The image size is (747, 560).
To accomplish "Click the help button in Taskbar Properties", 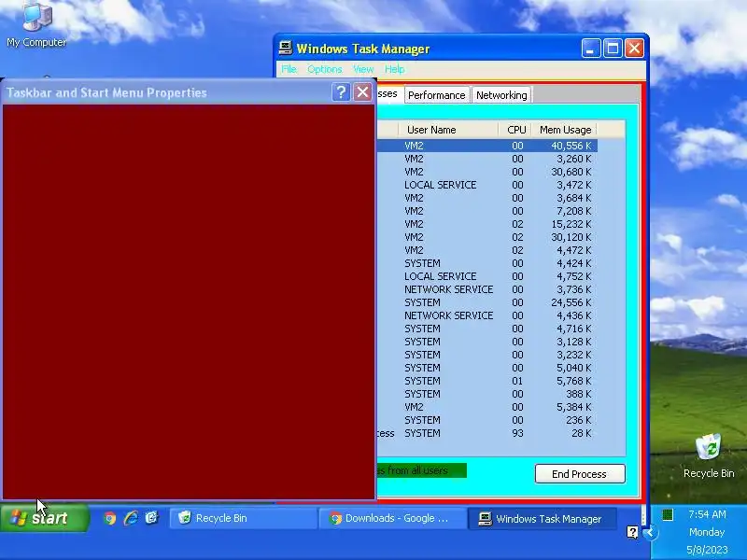I will click(341, 91).
